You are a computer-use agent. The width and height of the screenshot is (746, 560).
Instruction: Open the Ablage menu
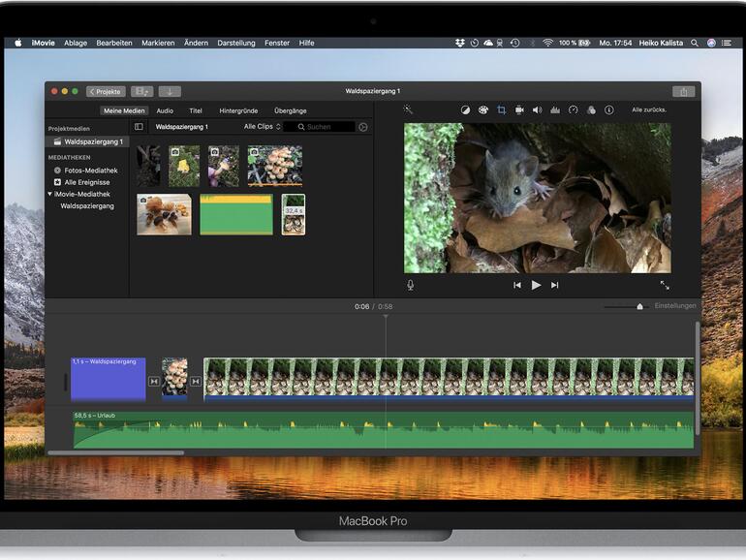(x=76, y=43)
